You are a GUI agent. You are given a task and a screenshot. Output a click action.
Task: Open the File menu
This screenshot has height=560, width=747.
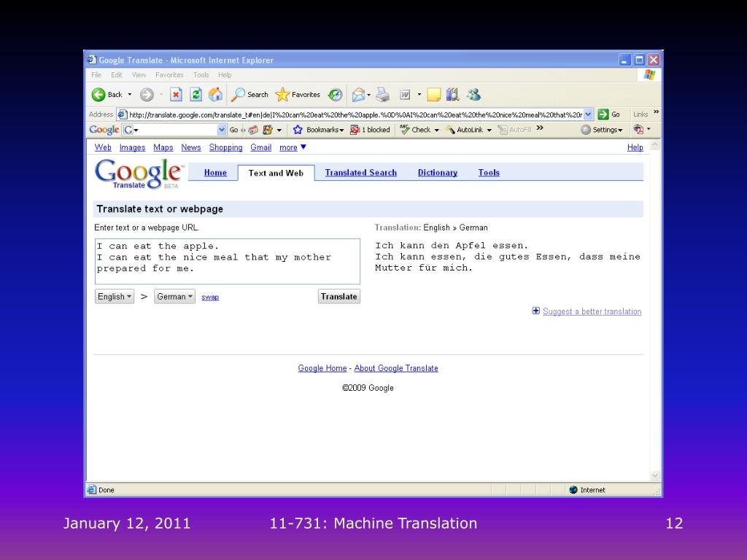point(96,75)
